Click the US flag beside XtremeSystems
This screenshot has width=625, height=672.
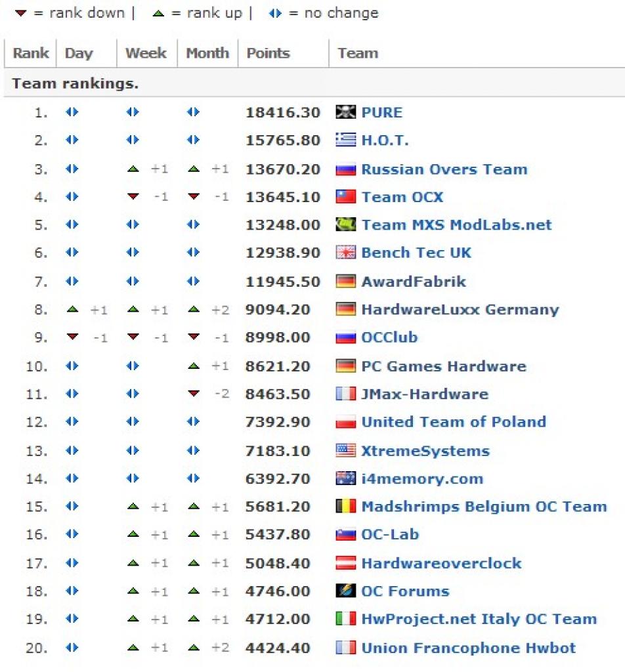(345, 450)
